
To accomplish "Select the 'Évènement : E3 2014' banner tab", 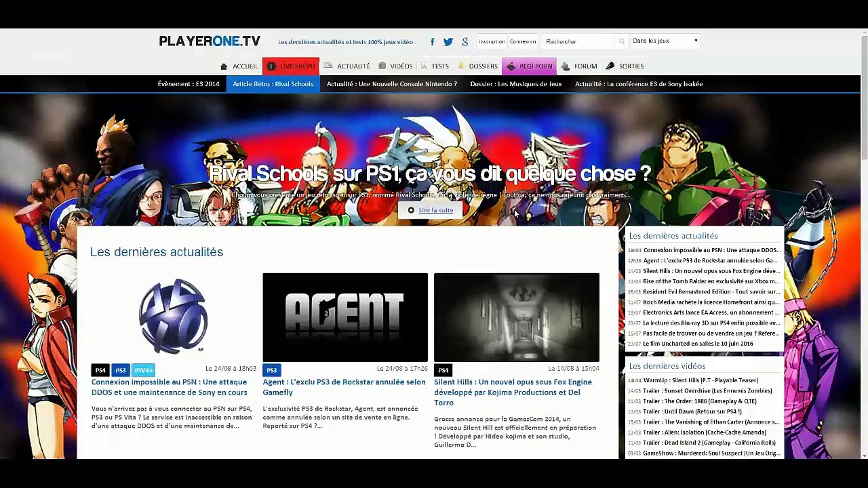I will [189, 84].
